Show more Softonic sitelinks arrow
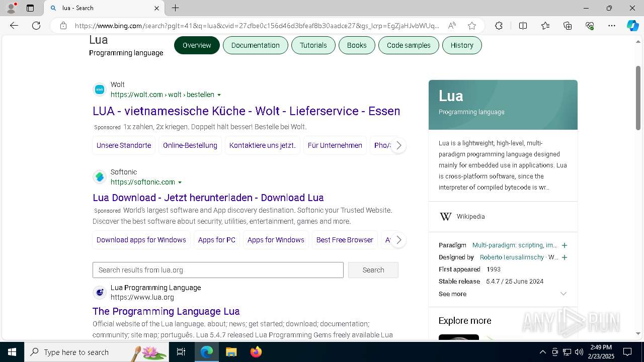This screenshot has height=362, width=644. click(x=398, y=240)
